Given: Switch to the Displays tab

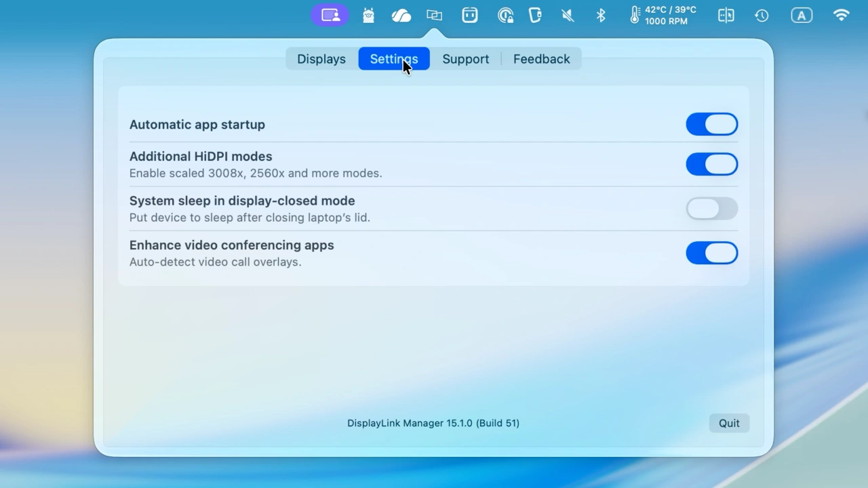Looking at the screenshot, I should (x=321, y=59).
